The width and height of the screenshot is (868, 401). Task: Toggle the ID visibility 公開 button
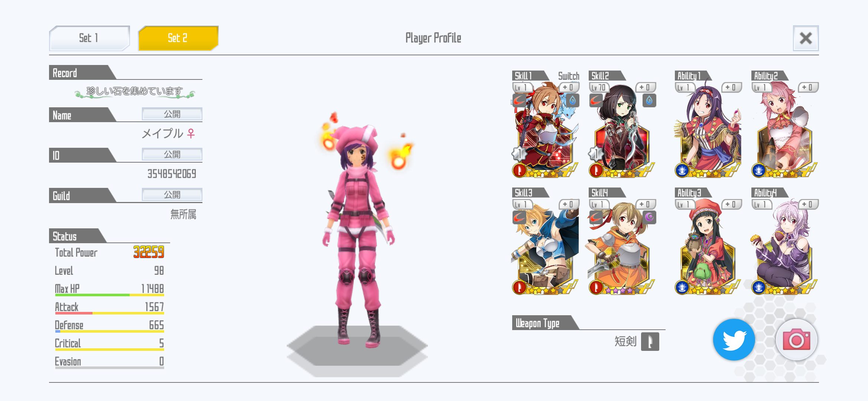172,154
